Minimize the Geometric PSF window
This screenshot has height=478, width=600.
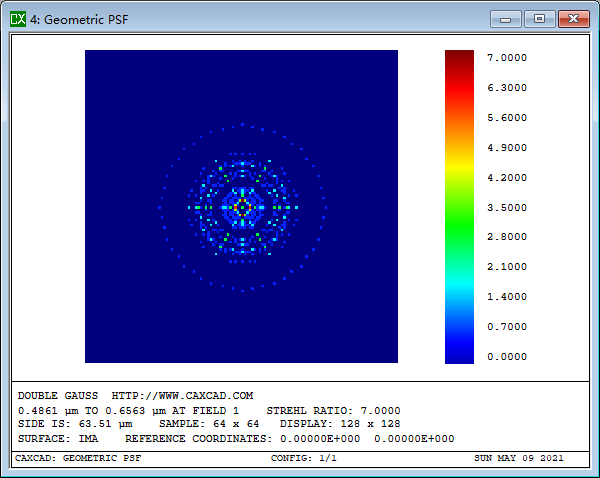(505, 19)
